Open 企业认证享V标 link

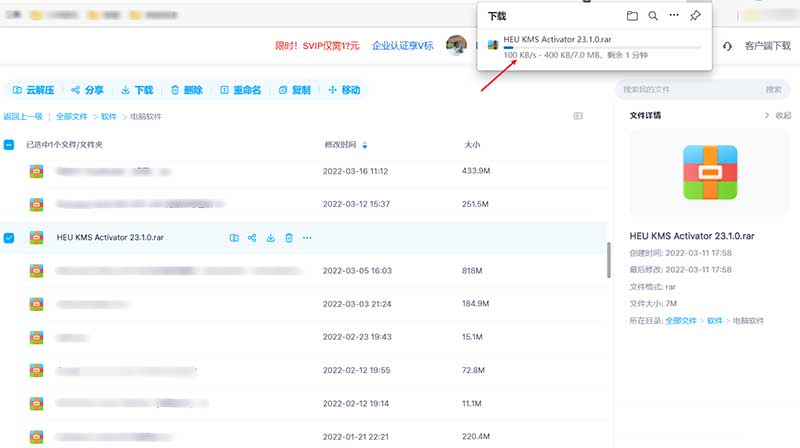403,45
